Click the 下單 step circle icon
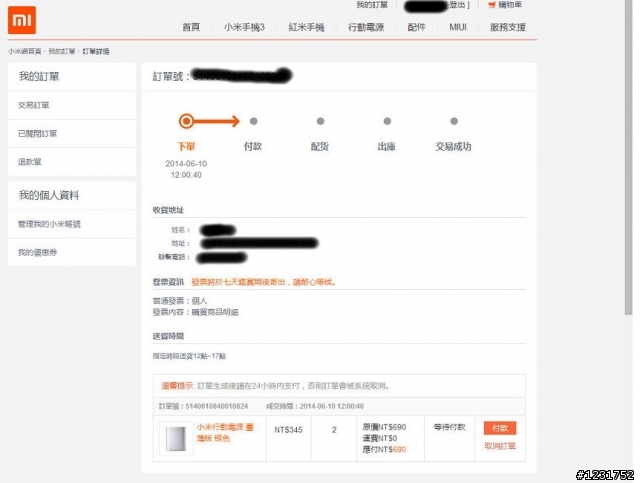 pos(186,121)
